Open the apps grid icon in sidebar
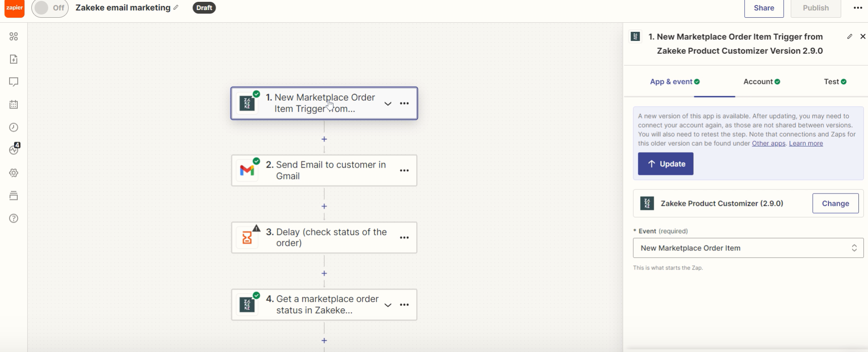868x352 pixels. pyautogui.click(x=14, y=36)
